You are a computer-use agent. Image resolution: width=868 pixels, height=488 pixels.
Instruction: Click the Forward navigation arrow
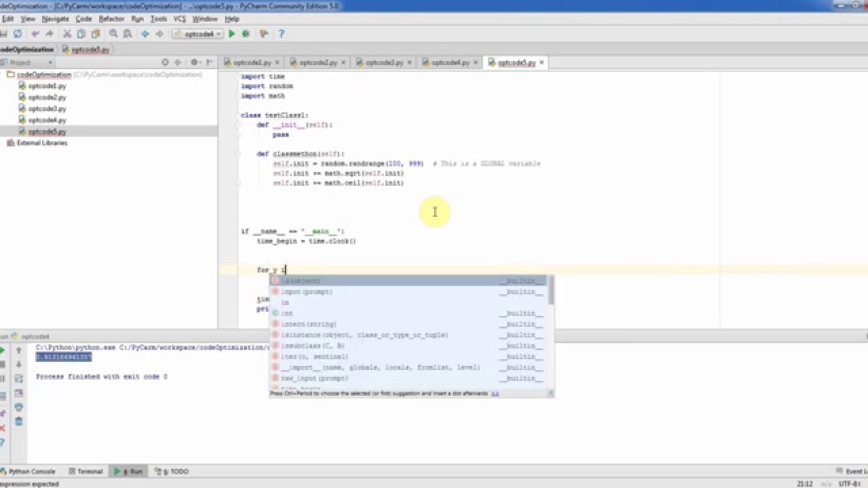(x=159, y=34)
